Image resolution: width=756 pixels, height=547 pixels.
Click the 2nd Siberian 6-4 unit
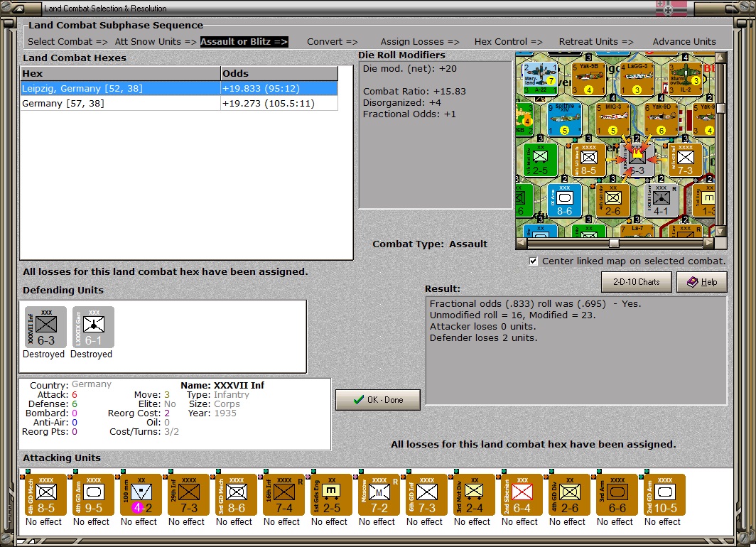tap(522, 495)
